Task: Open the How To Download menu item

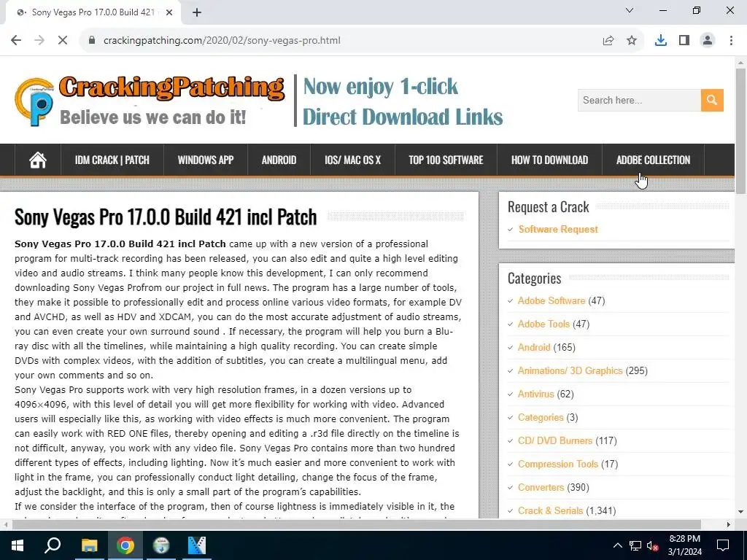Action: click(550, 160)
